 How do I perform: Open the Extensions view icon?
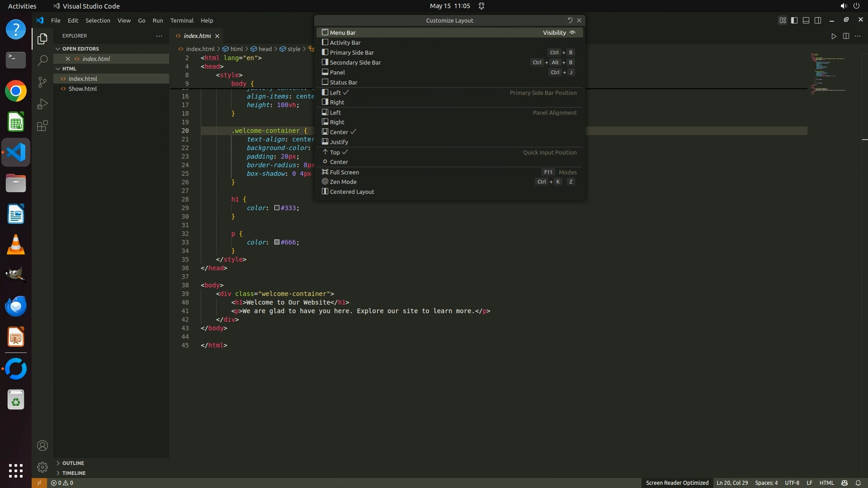[x=42, y=126]
